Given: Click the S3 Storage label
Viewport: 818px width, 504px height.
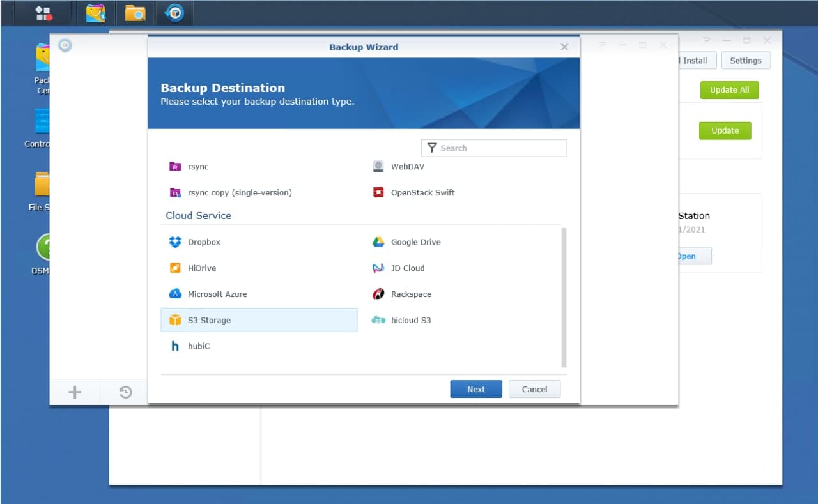Looking at the screenshot, I should [209, 321].
